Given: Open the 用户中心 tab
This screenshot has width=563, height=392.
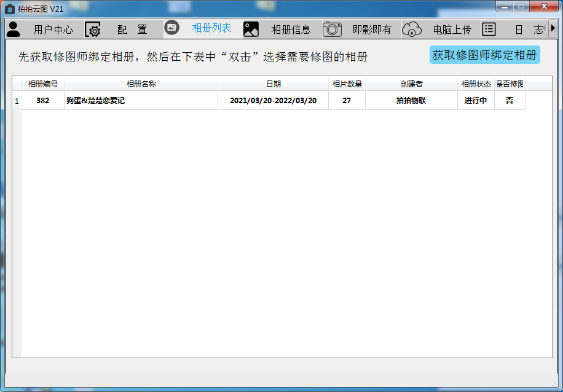Looking at the screenshot, I should point(53,29).
